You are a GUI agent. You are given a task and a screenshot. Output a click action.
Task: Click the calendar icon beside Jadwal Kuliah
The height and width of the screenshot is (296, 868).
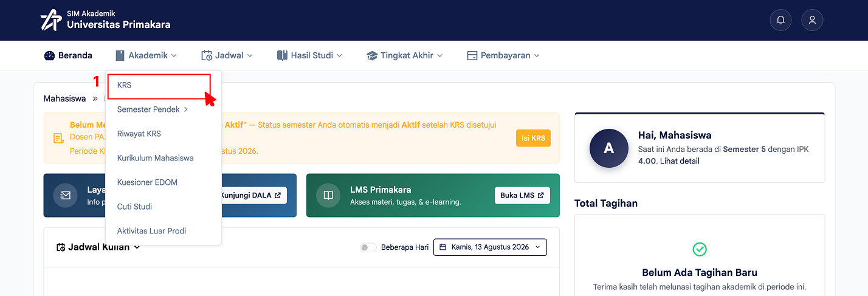(60, 247)
